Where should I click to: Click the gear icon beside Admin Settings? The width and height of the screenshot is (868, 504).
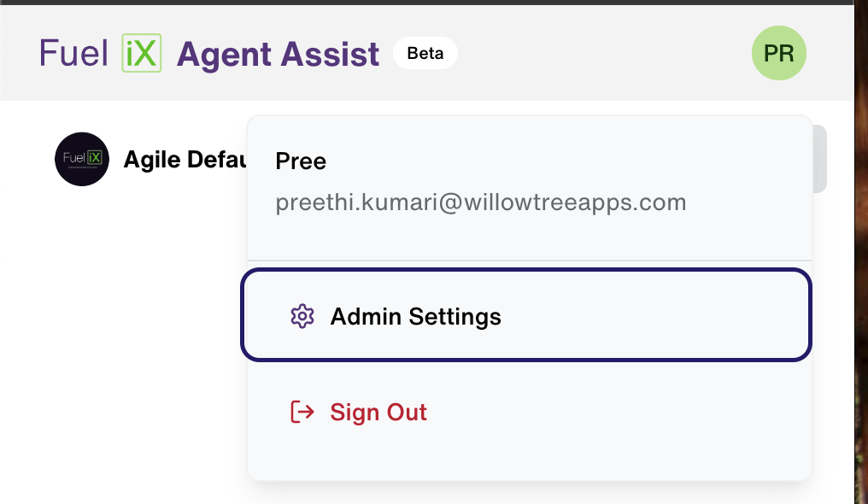302,316
